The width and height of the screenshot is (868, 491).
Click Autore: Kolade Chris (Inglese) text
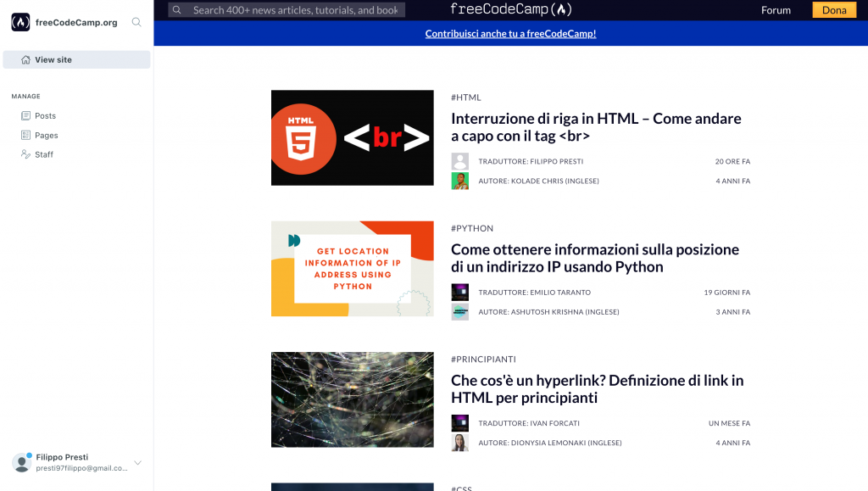538,181
